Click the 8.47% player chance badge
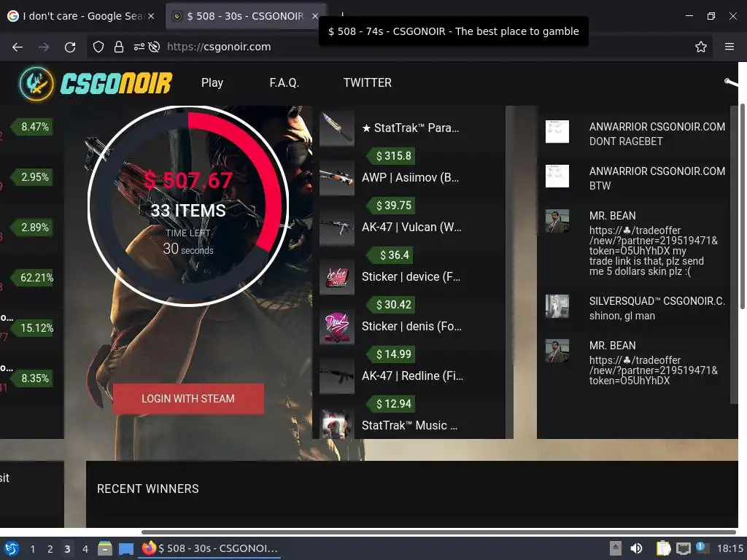Viewport: 747px width, 560px height. (32, 127)
